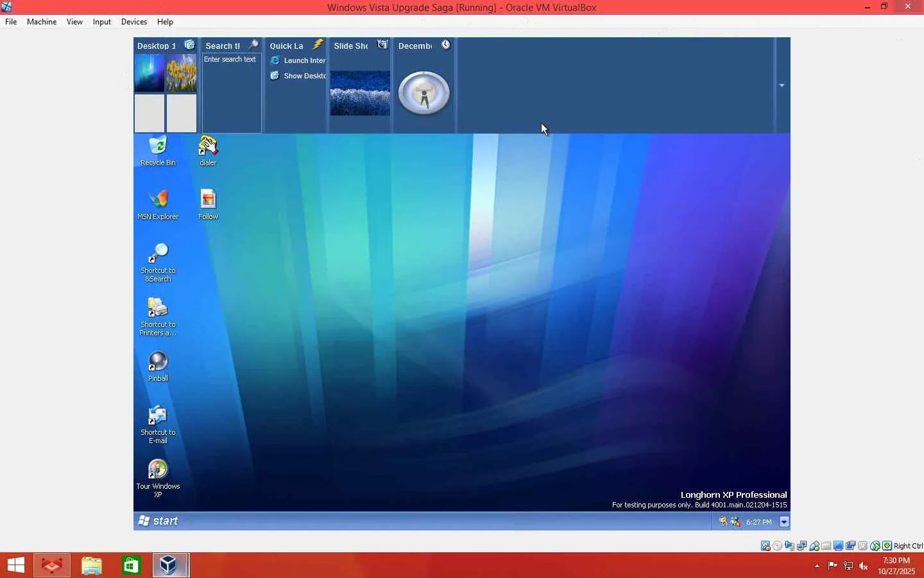Click the analog clock in sidebar
The width and height of the screenshot is (924, 578).
coord(424,93)
